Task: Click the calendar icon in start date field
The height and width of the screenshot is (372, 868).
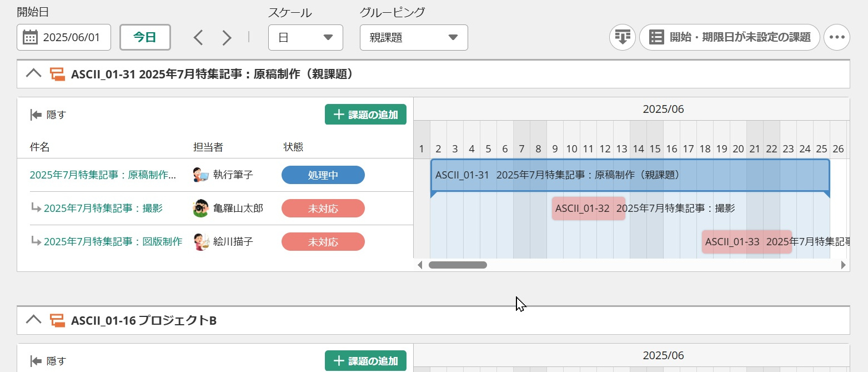Action: (30, 38)
